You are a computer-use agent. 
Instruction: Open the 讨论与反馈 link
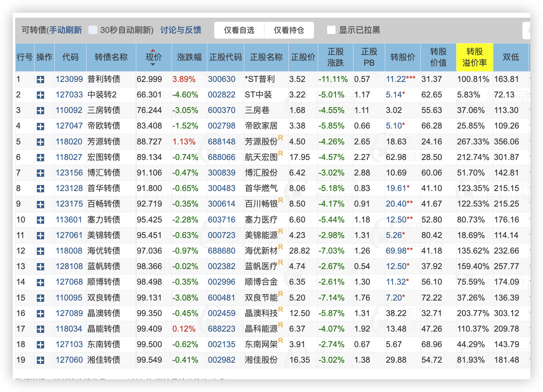click(181, 30)
